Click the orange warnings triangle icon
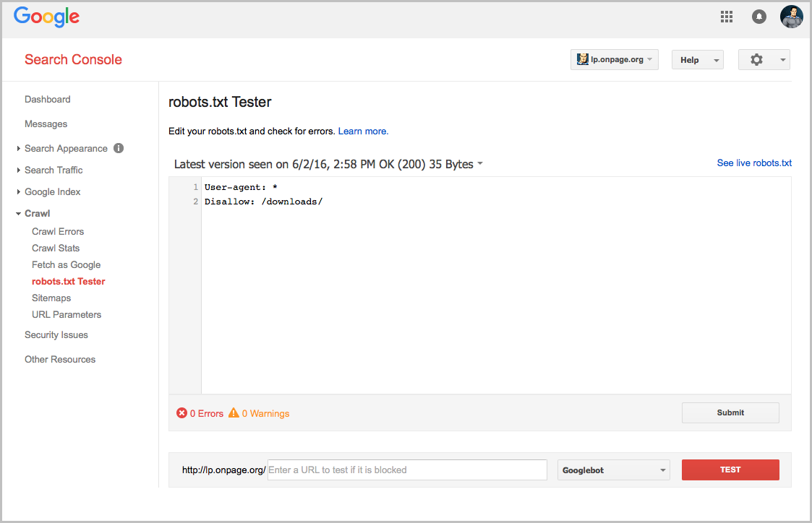Screen dimensions: 812x523 click(234, 413)
